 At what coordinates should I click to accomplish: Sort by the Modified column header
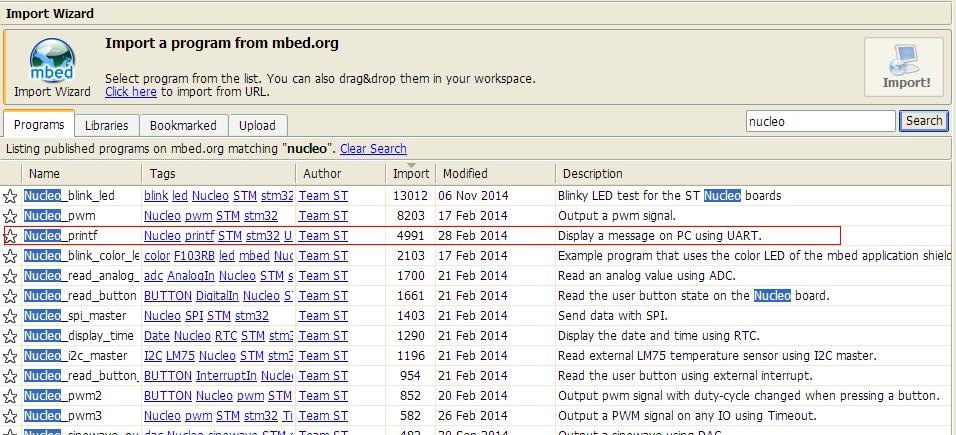[x=495, y=173]
